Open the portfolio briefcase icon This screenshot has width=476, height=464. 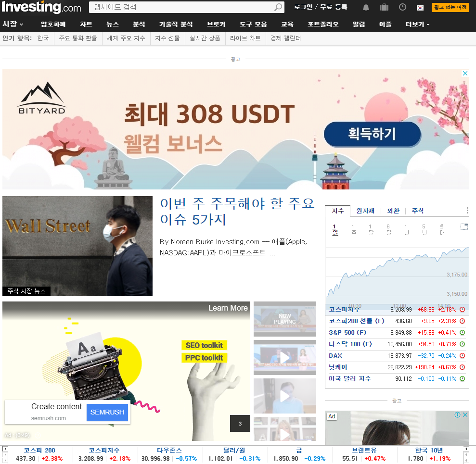click(385, 7)
